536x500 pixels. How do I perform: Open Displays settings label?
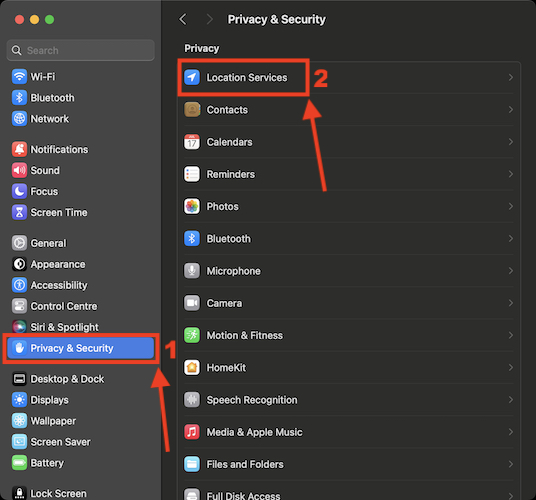pos(50,400)
